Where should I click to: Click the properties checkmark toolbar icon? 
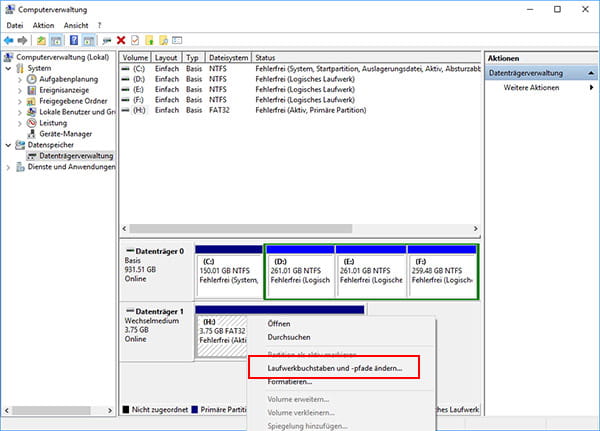(x=134, y=39)
